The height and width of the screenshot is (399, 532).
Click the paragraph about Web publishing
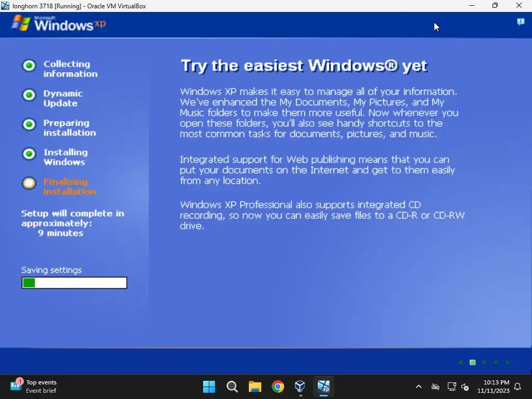click(x=317, y=170)
